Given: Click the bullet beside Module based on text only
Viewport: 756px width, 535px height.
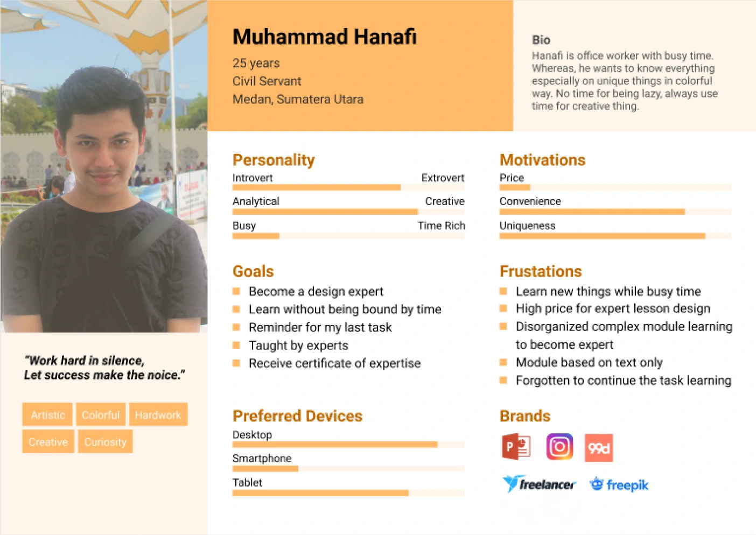Looking at the screenshot, I should click(503, 362).
